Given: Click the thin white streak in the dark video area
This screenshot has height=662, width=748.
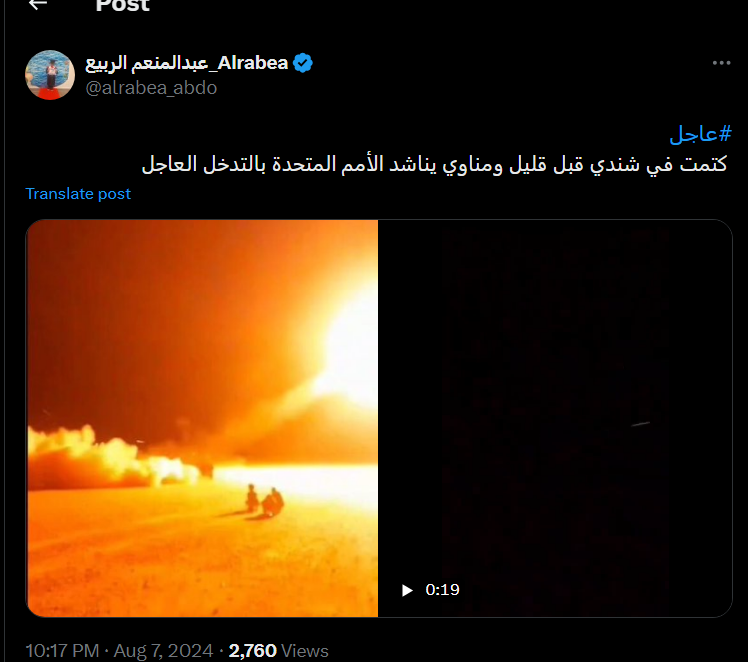Looking at the screenshot, I should pos(640,424).
